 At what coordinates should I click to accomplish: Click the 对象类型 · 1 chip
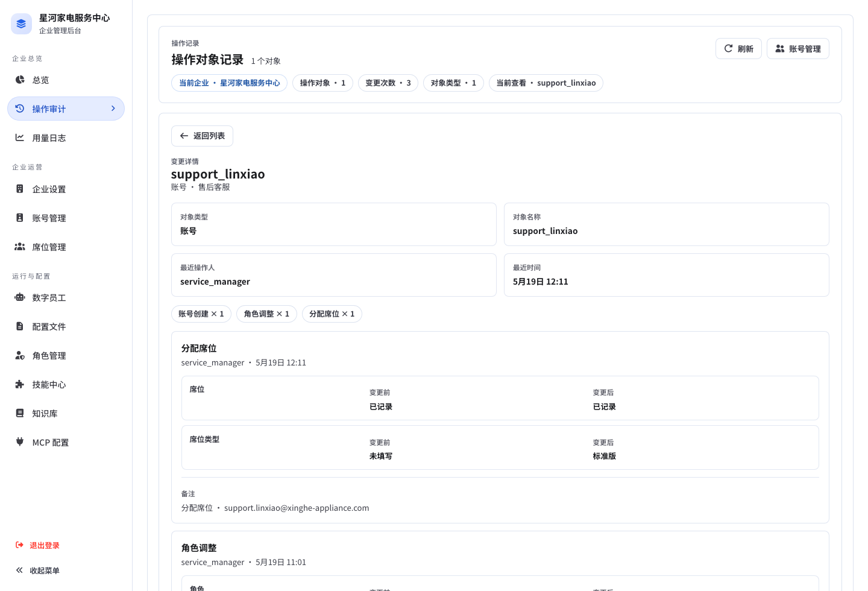pyautogui.click(x=453, y=83)
